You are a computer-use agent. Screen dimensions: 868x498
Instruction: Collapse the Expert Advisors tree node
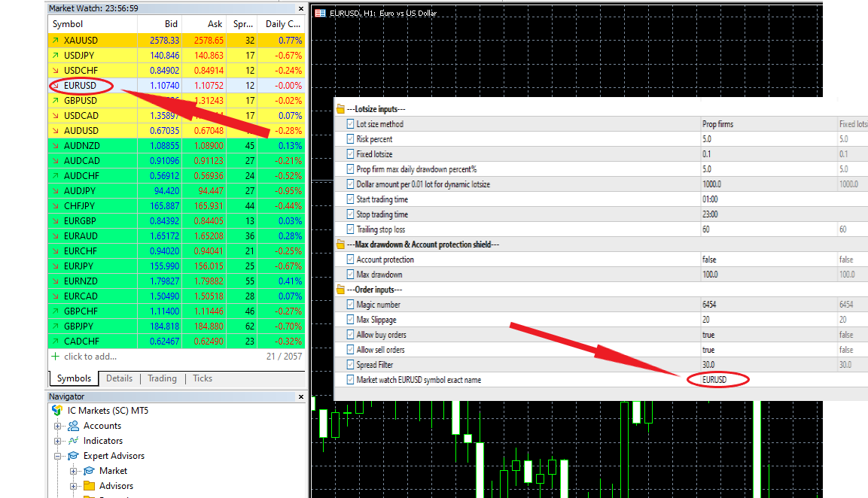pos(58,456)
